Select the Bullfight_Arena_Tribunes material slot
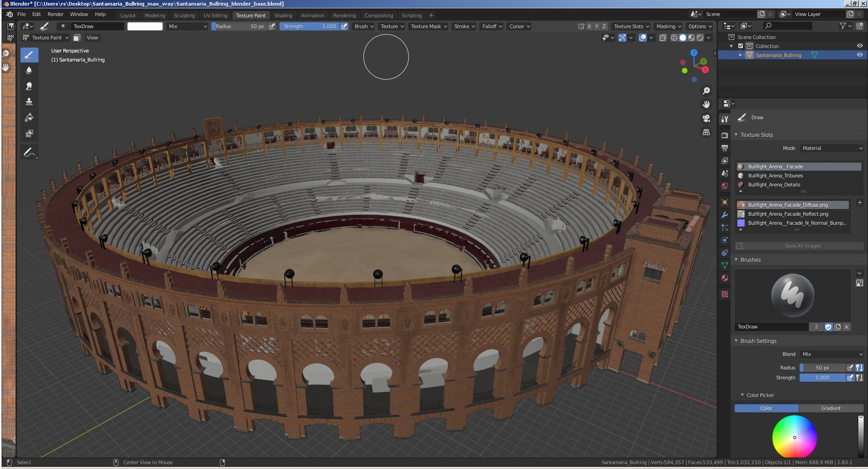The image size is (868, 469). click(798, 176)
